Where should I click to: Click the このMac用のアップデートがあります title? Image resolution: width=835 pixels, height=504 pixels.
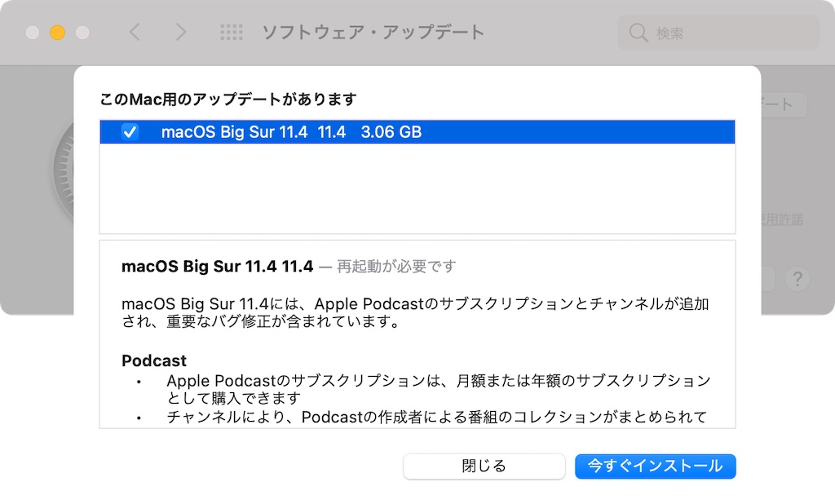(x=228, y=99)
